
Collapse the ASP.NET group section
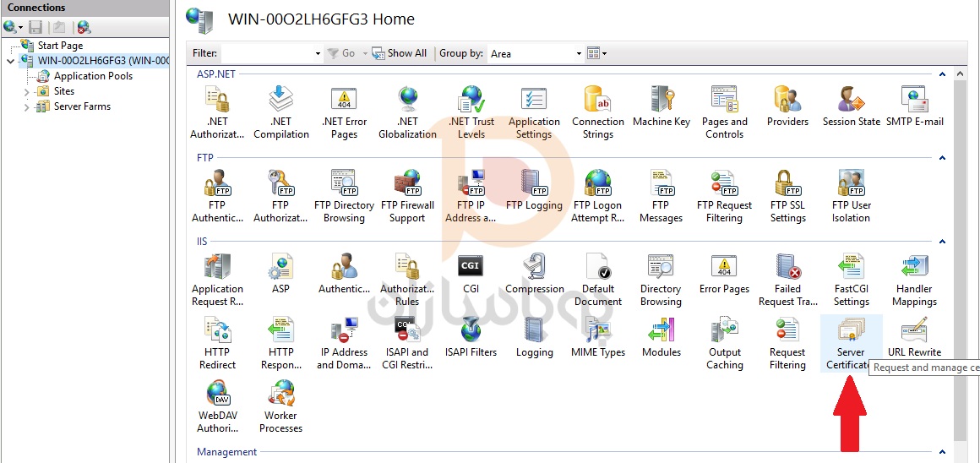tap(942, 74)
